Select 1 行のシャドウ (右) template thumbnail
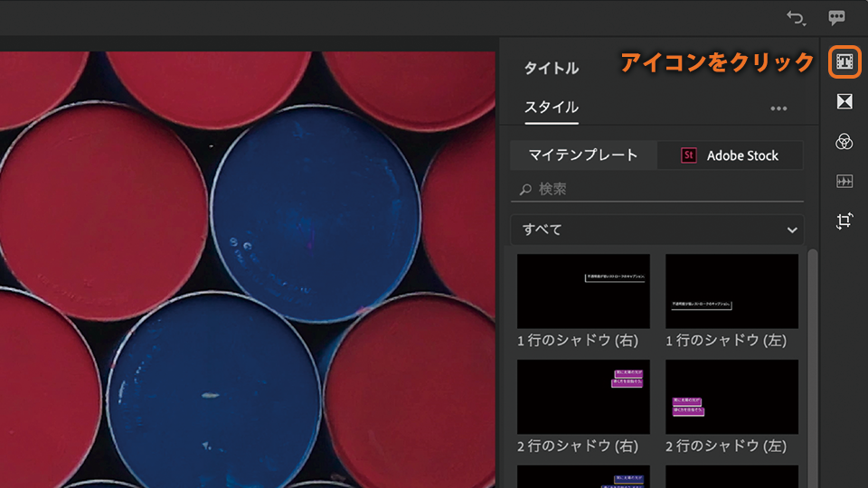868x488 pixels. 583,291
